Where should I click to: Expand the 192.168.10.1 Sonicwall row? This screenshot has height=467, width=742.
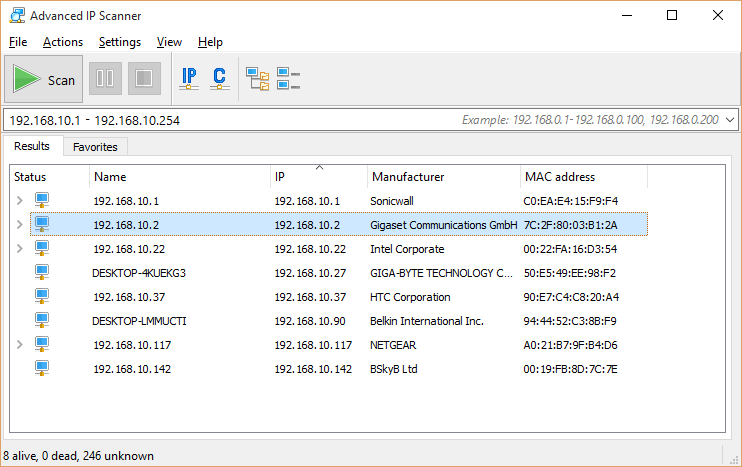19,201
